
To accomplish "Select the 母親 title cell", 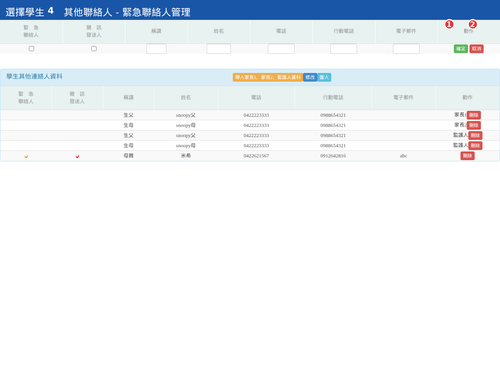I will [128, 156].
